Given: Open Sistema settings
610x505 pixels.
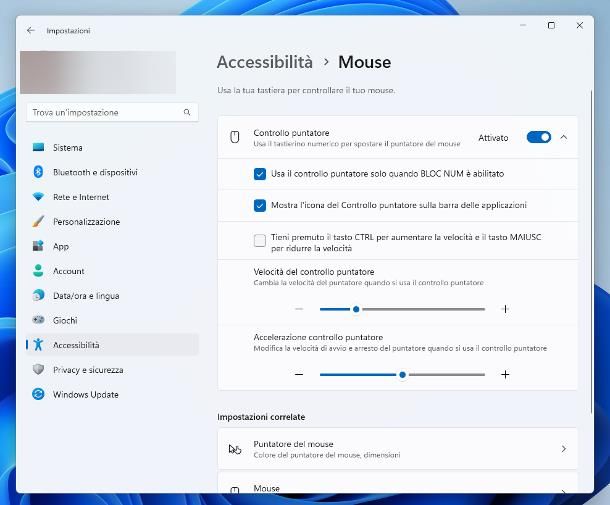Looking at the screenshot, I should click(x=112, y=147).
